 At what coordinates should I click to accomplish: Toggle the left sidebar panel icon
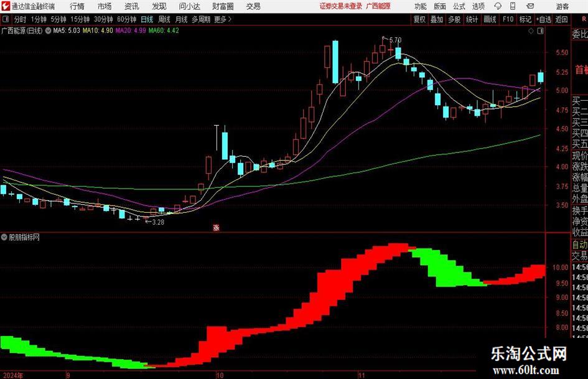(x=6, y=19)
